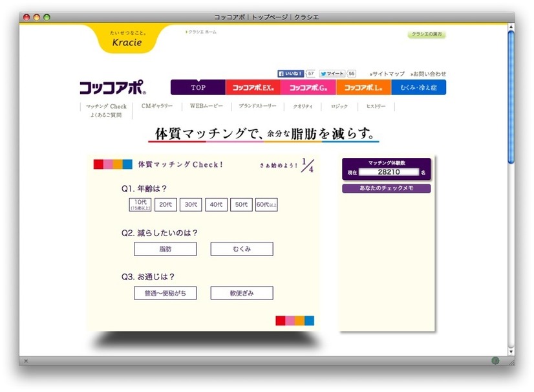Open WEBムービー menu item
This screenshot has width=534, height=392.
click(x=206, y=106)
